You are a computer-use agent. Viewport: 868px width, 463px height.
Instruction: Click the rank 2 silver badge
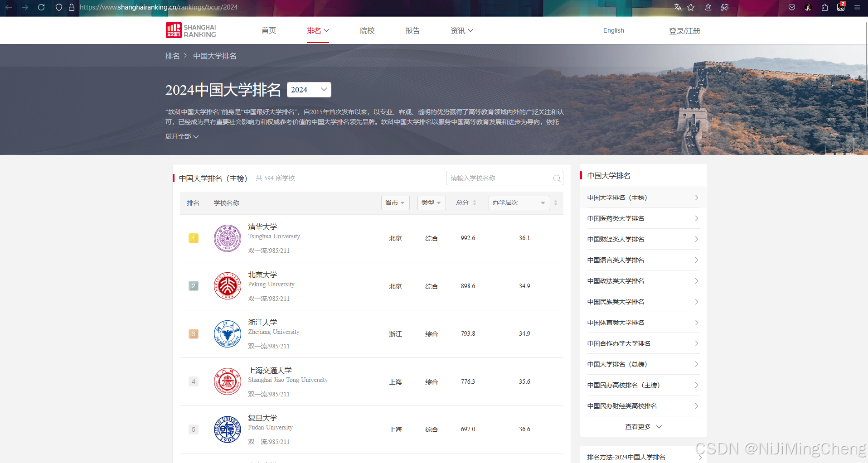[x=194, y=286]
